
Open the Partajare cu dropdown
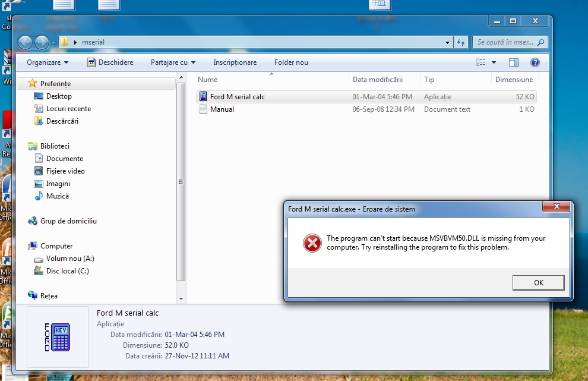pyautogui.click(x=173, y=62)
